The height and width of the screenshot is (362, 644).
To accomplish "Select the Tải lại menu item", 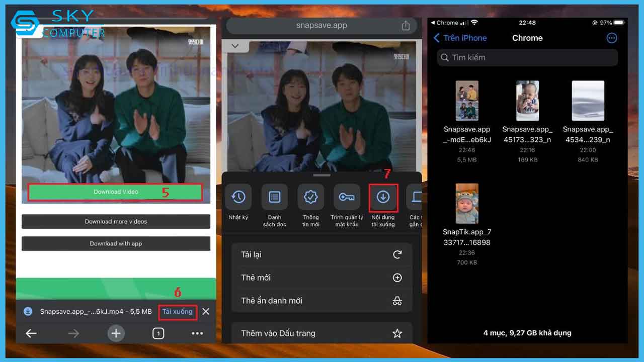I will (x=322, y=254).
